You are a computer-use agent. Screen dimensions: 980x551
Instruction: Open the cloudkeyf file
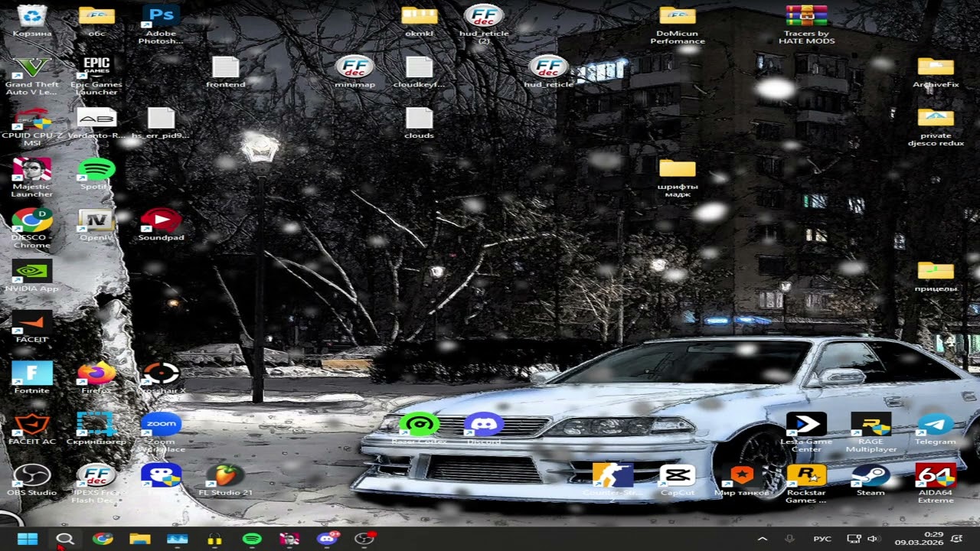coord(419,72)
